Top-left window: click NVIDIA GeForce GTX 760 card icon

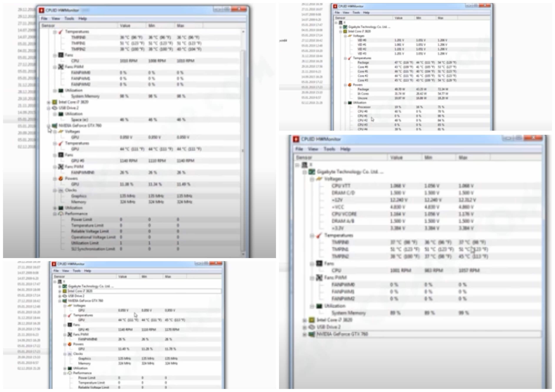(55, 125)
